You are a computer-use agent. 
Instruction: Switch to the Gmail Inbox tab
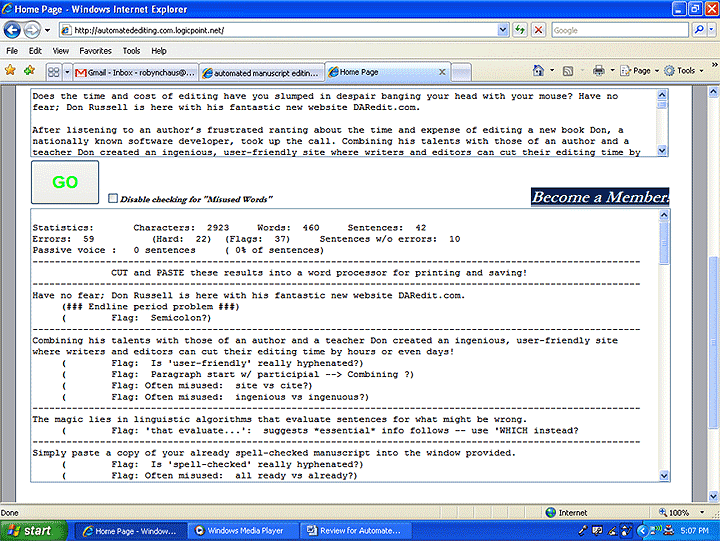point(136,73)
